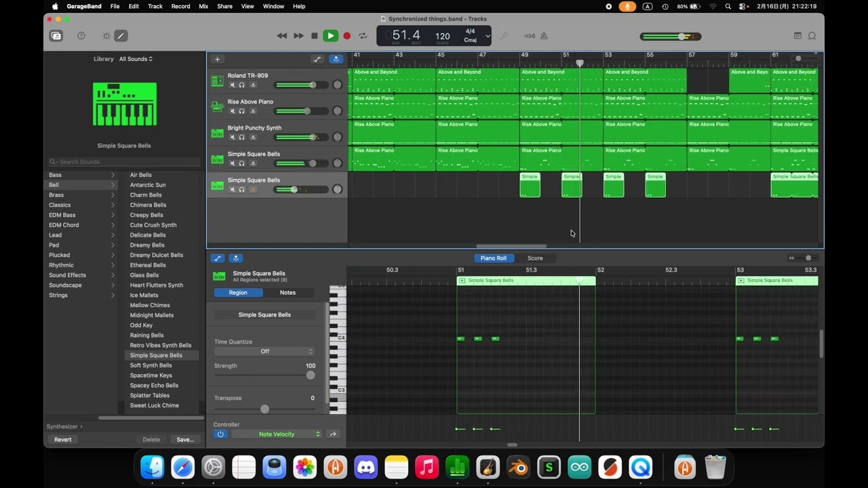Add a new track with plus button
868x488 pixels.
[217, 60]
